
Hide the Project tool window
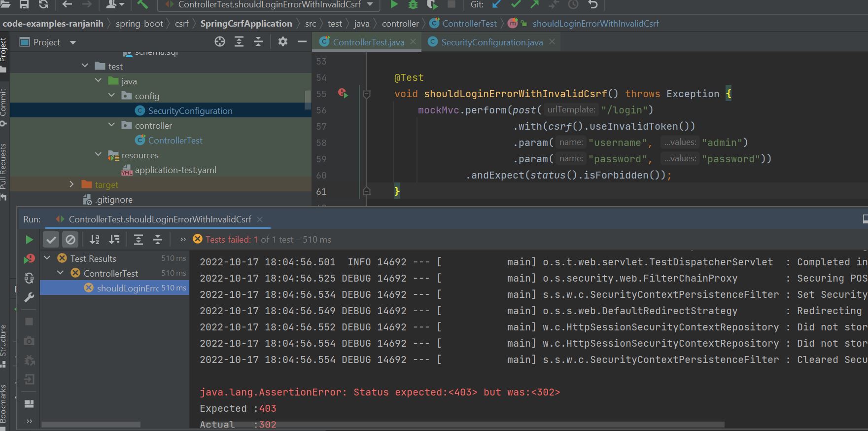(302, 42)
